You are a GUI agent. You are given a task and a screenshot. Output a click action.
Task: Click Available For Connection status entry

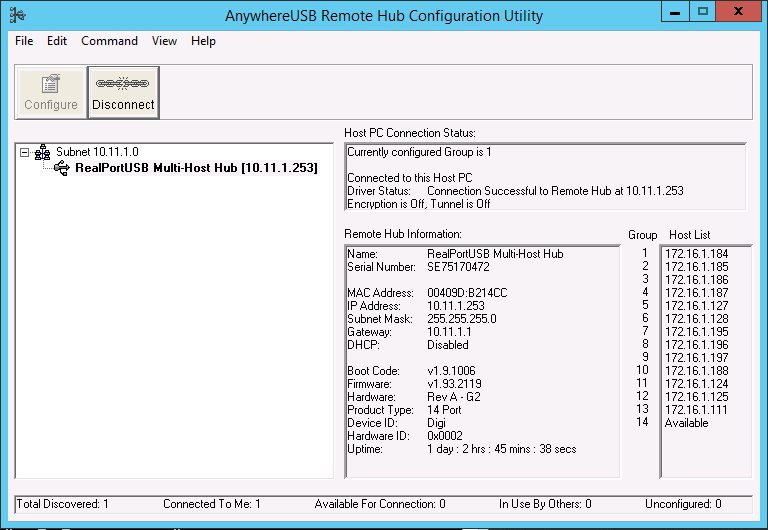(x=380, y=504)
